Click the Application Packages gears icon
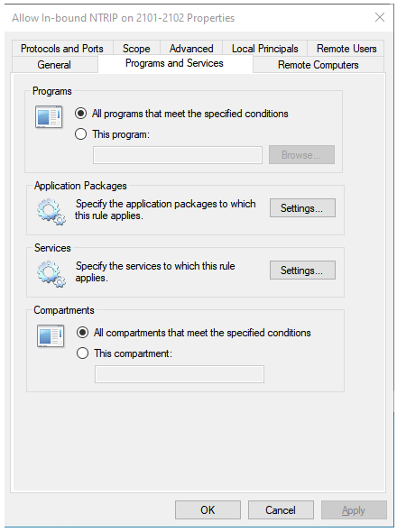Screen dimensions: 397x532 pyautogui.click(x=51, y=212)
